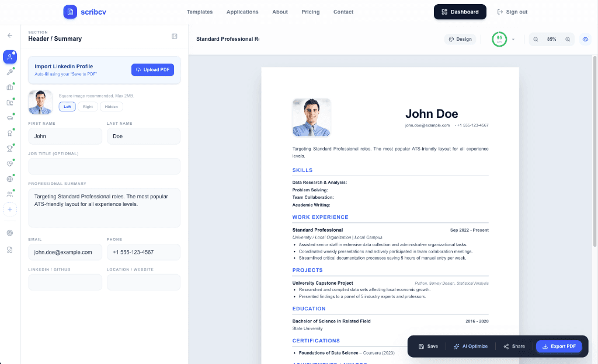Collapse the Header / Summary panel

[174, 36]
